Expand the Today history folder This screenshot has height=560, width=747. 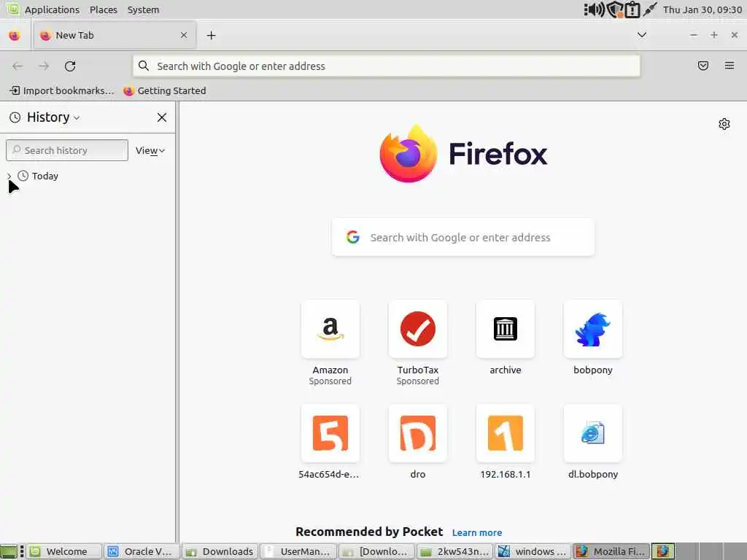point(9,176)
